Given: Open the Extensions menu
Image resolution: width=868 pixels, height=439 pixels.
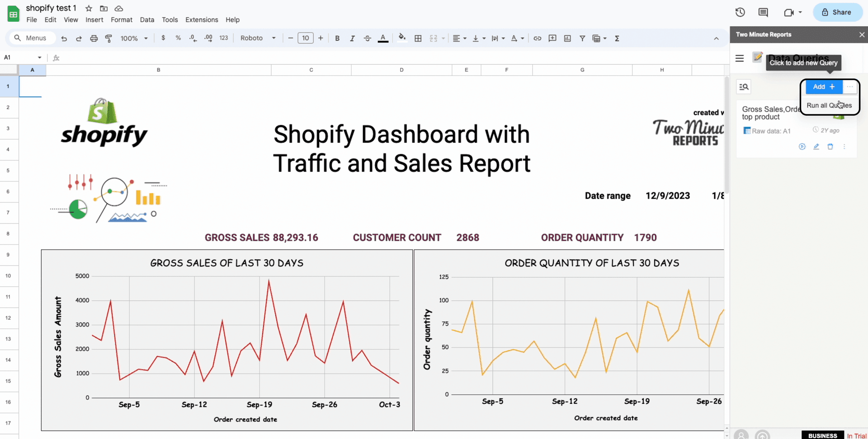Looking at the screenshot, I should [x=202, y=20].
